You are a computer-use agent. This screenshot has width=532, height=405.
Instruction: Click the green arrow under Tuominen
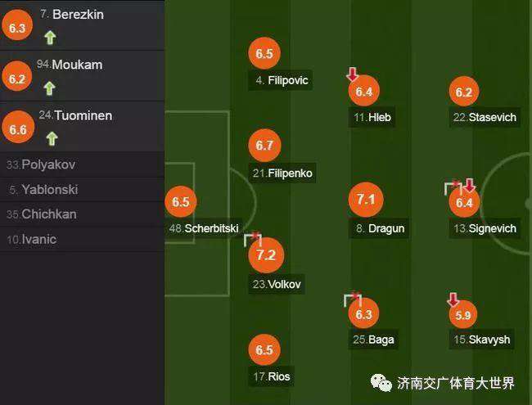point(50,138)
